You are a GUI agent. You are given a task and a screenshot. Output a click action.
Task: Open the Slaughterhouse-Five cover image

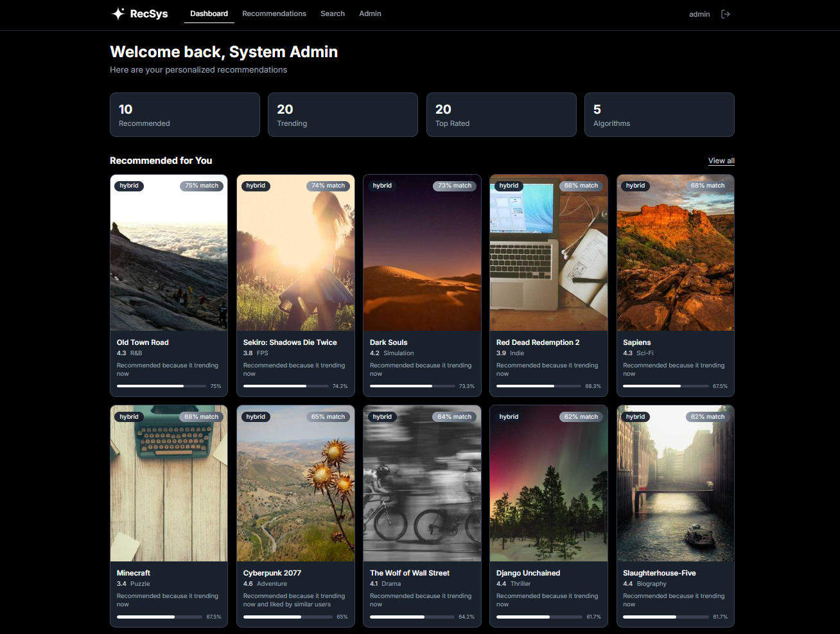[x=676, y=483]
